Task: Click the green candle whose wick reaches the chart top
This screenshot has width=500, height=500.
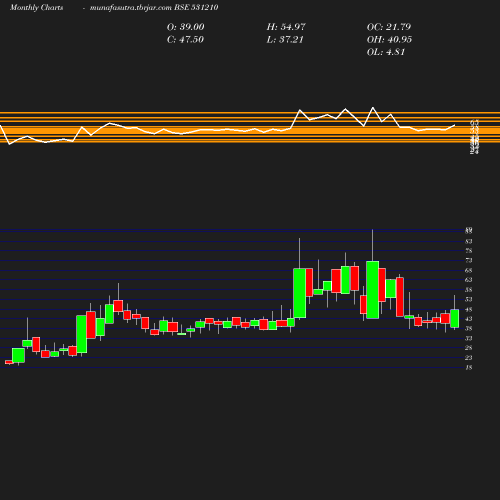Action: [x=372, y=290]
